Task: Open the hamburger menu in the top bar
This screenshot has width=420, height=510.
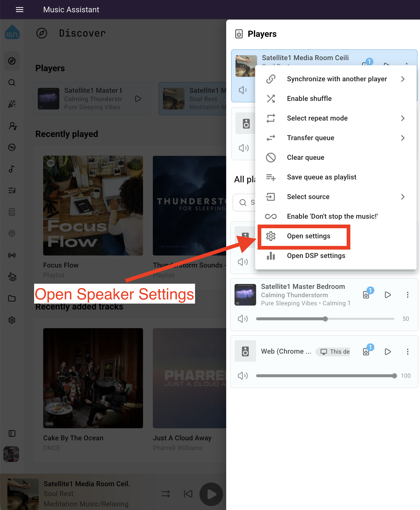Action: pyautogui.click(x=20, y=10)
